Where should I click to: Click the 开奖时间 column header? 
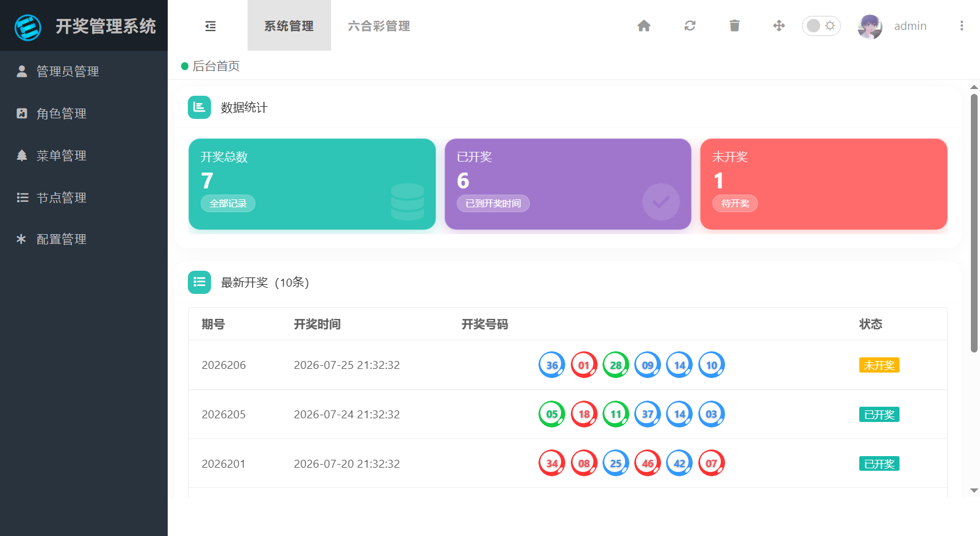[x=317, y=324]
